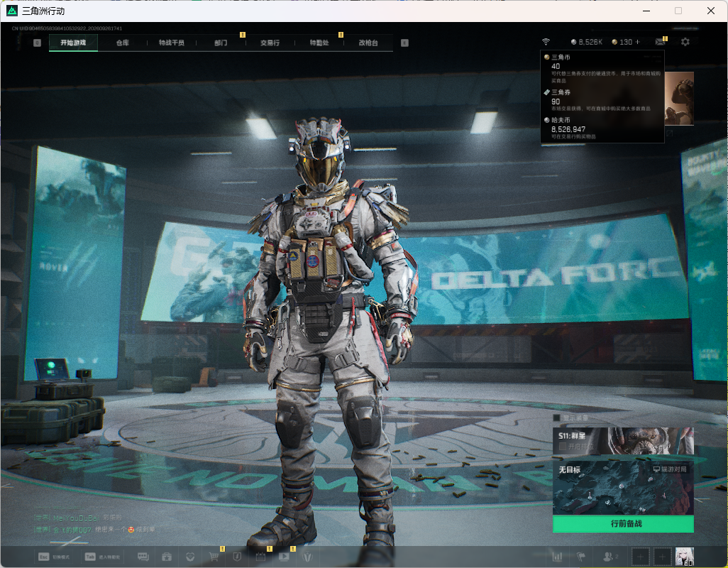Open the winged emblem icon

[307, 557]
